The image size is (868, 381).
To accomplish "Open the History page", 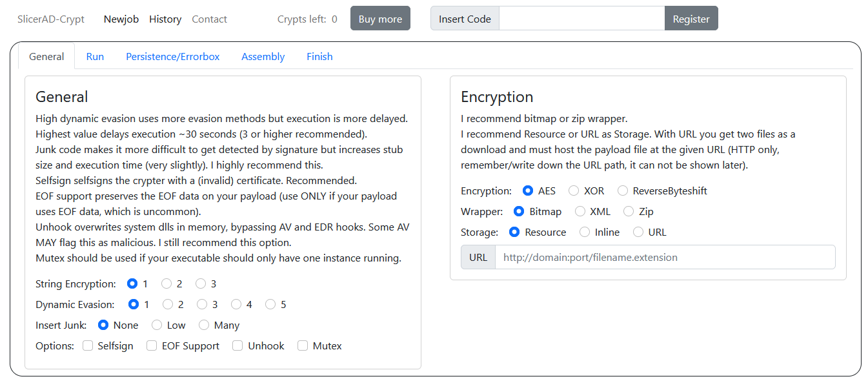I will click(165, 19).
